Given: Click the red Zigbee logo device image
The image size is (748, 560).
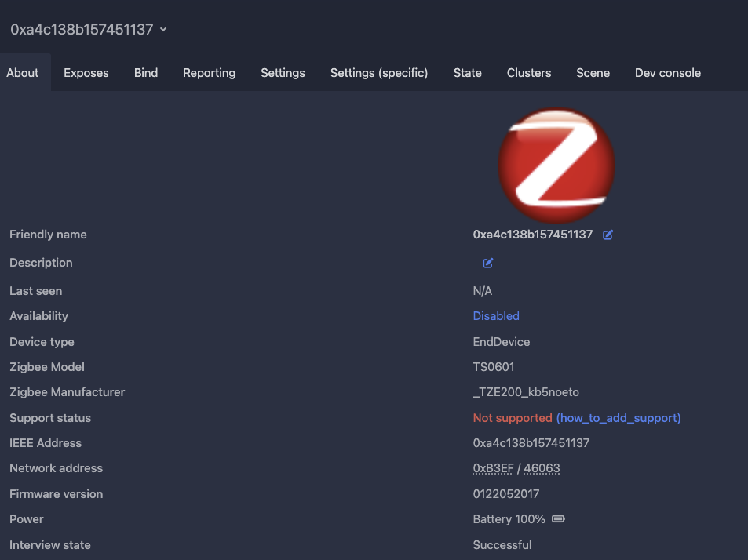Looking at the screenshot, I should [x=556, y=165].
